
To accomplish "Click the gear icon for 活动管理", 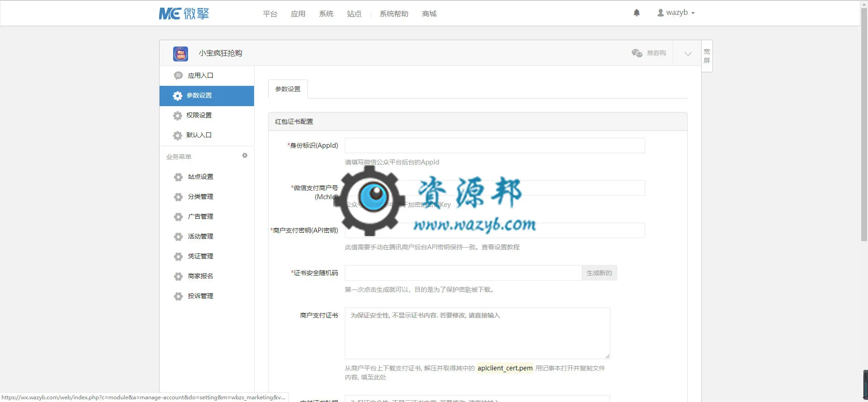I will coord(178,237).
